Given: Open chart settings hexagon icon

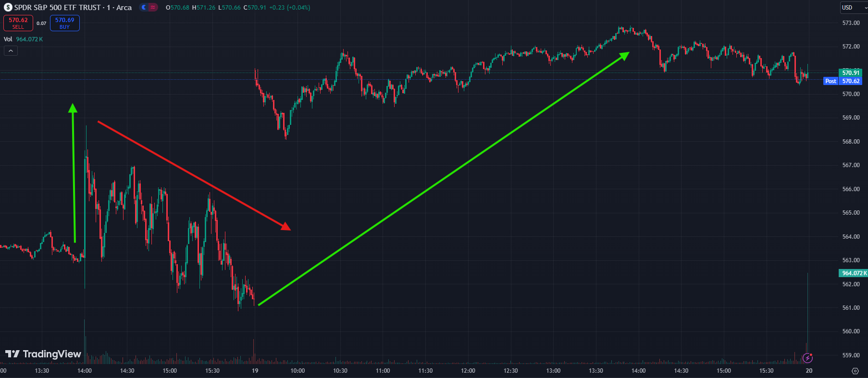Looking at the screenshot, I should [x=855, y=371].
